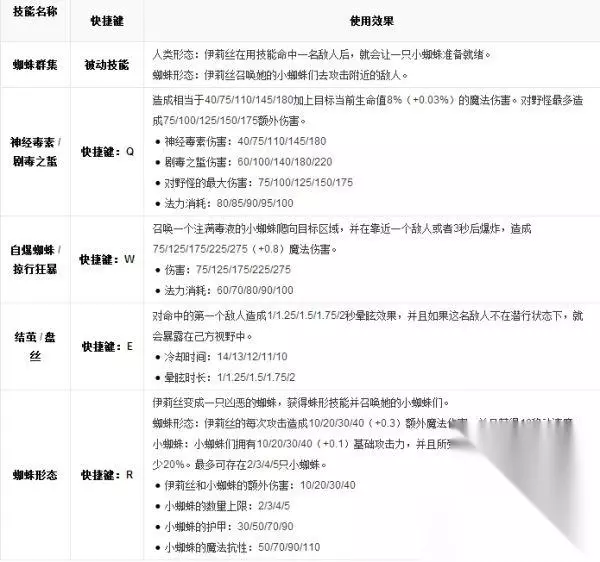Click the bullet 伊莉丝和小蜘蛛的额外伤害：10/20/30/40
The height and width of the screenshot is (562, 600).
coord(256,485)
